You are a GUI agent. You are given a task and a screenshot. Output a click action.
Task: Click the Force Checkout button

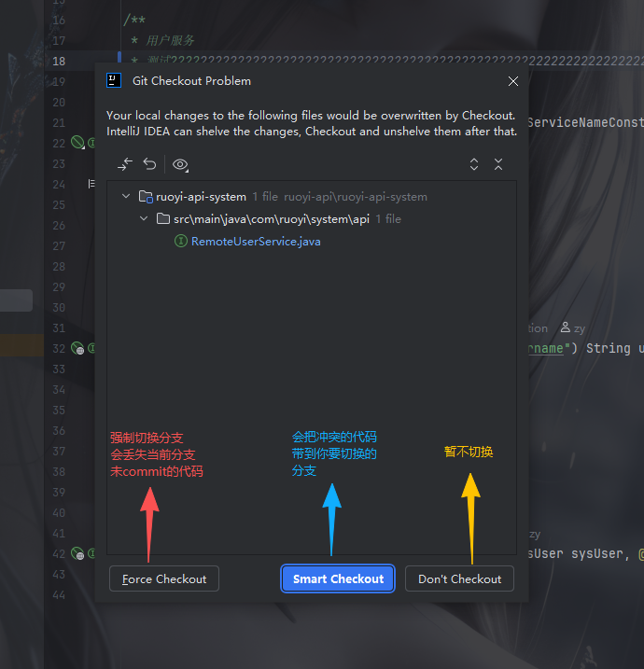[164, 578]
